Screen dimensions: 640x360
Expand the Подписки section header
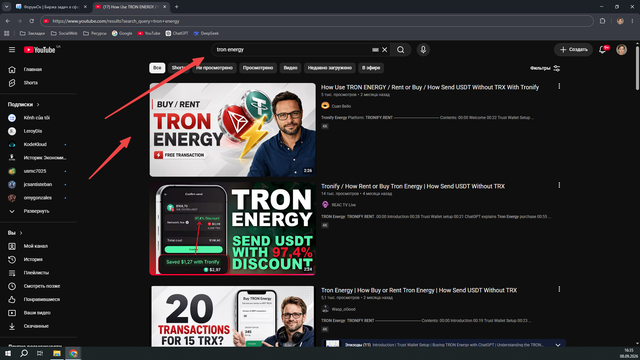[23, 104]
